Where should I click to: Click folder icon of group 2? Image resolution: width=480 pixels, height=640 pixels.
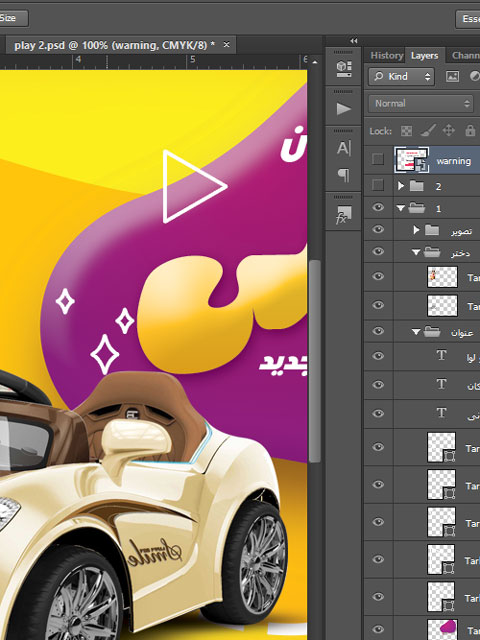[416, 186]
